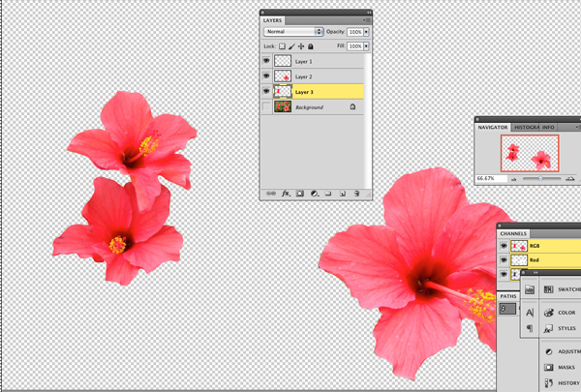Screen dimensions: 581x392
Task: Hide Layer 1 visibility eye
Action: pyautogui.click(x=266, y=61)
